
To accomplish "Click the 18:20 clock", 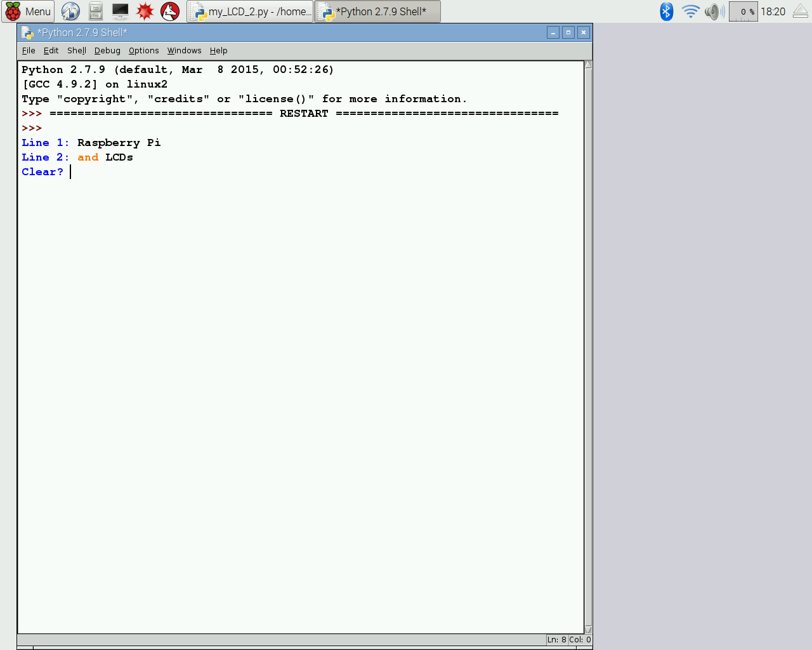I will coord(773,11).
